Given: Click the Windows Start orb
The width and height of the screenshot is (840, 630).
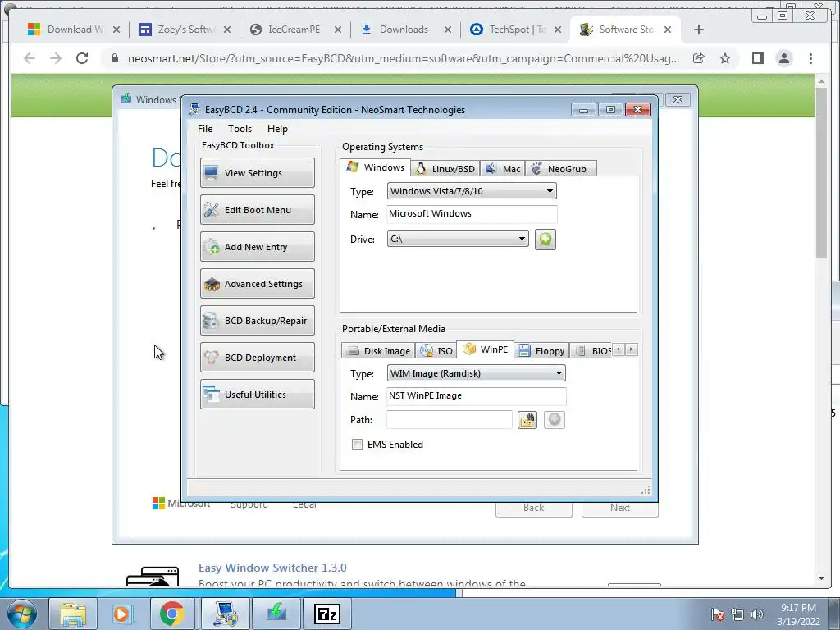Looking at the screenshot, I should pyautogui.click(x=21, y=614).
